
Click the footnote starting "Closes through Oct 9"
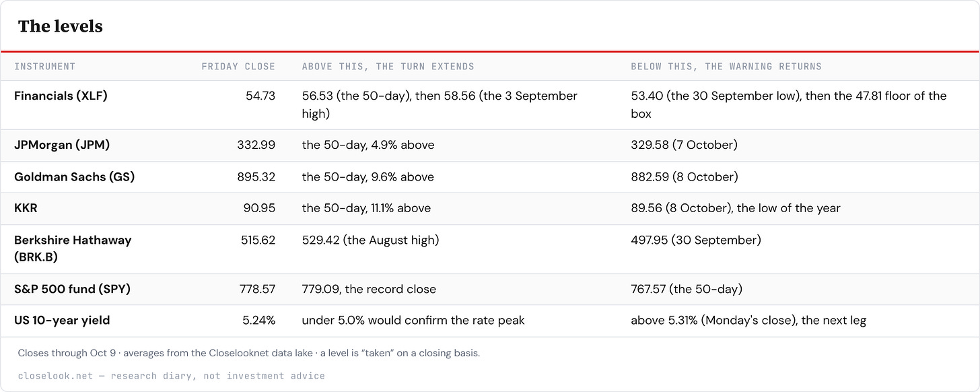click(x=249, y=353)
